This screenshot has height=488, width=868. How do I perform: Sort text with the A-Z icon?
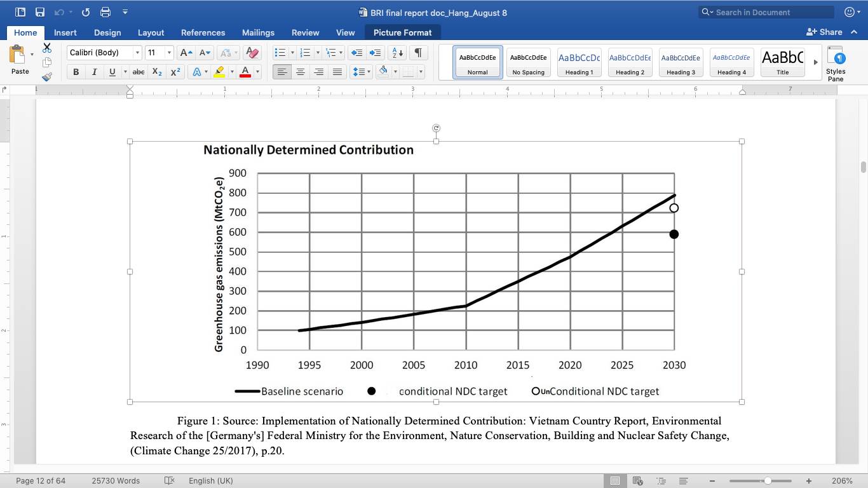[398, 53]
